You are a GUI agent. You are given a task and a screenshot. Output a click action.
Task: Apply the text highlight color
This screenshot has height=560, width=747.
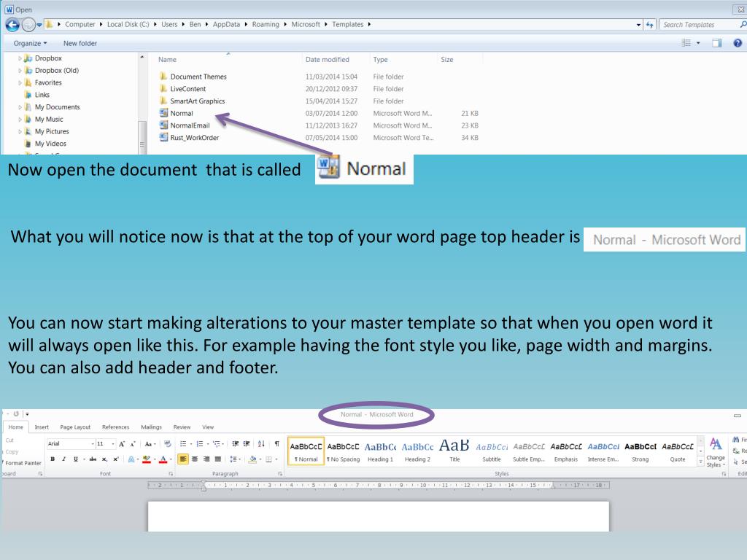coord(146,459)
